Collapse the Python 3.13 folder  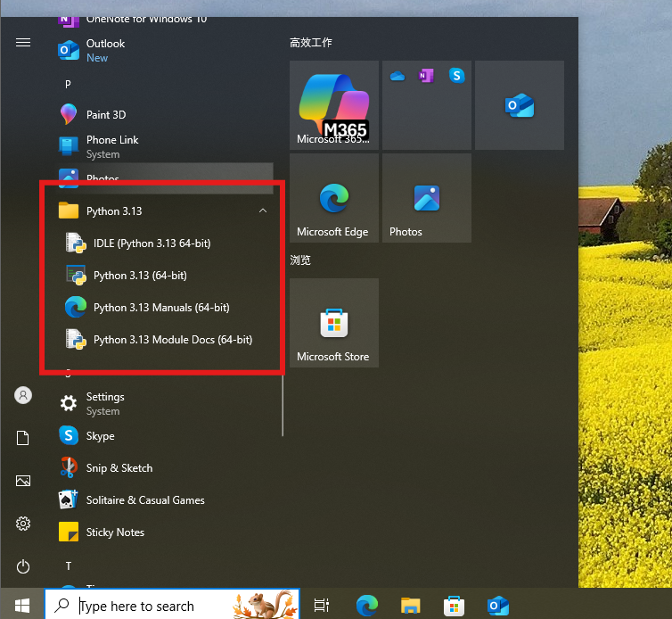point(262,211)
